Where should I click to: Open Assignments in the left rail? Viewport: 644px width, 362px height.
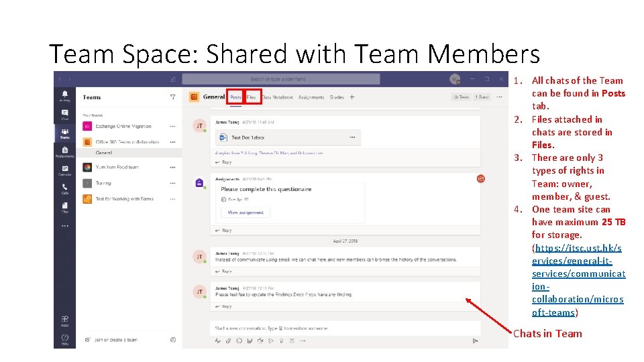[x=65, y=152]
